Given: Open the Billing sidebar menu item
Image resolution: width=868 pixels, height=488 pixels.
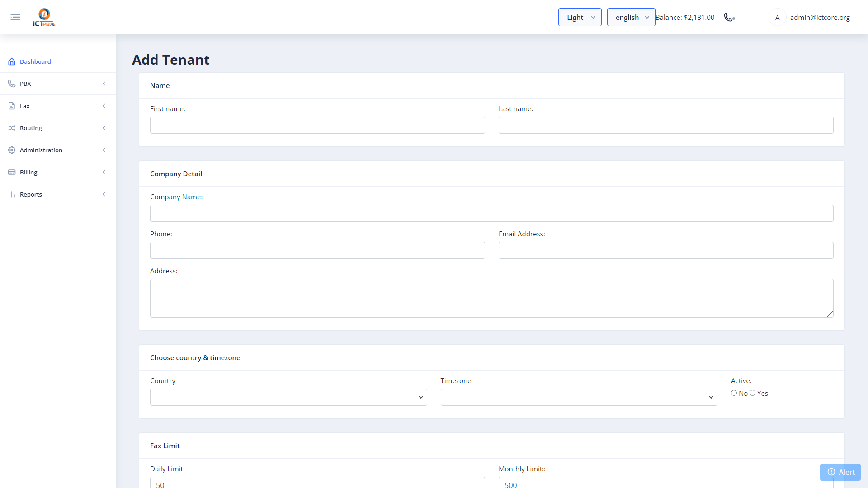Looking at the screenshot, I should [58, 172].
